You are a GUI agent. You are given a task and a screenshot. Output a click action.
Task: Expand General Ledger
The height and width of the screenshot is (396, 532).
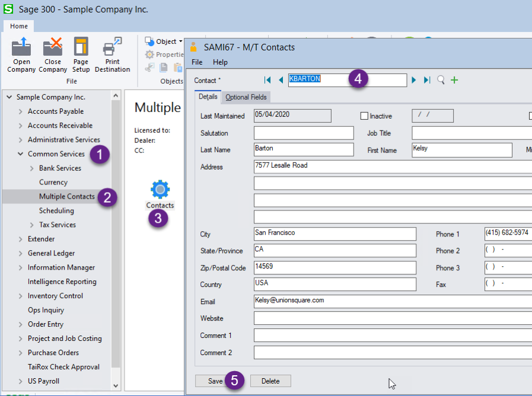click(x=20, y=253)
